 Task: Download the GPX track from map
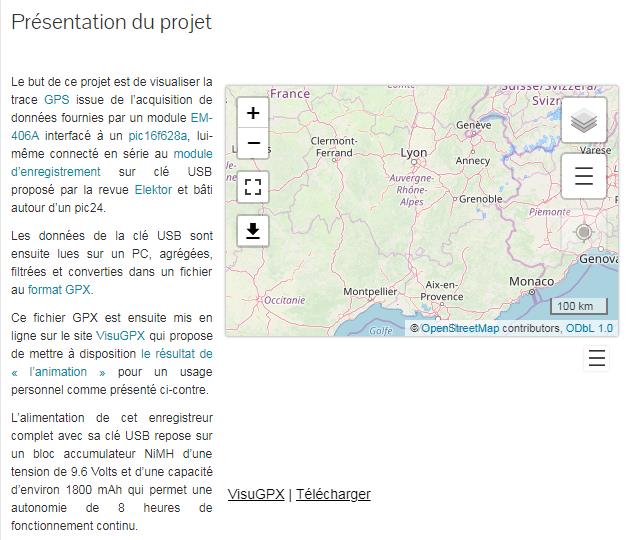pyautogui.click(x=253, y=231)
